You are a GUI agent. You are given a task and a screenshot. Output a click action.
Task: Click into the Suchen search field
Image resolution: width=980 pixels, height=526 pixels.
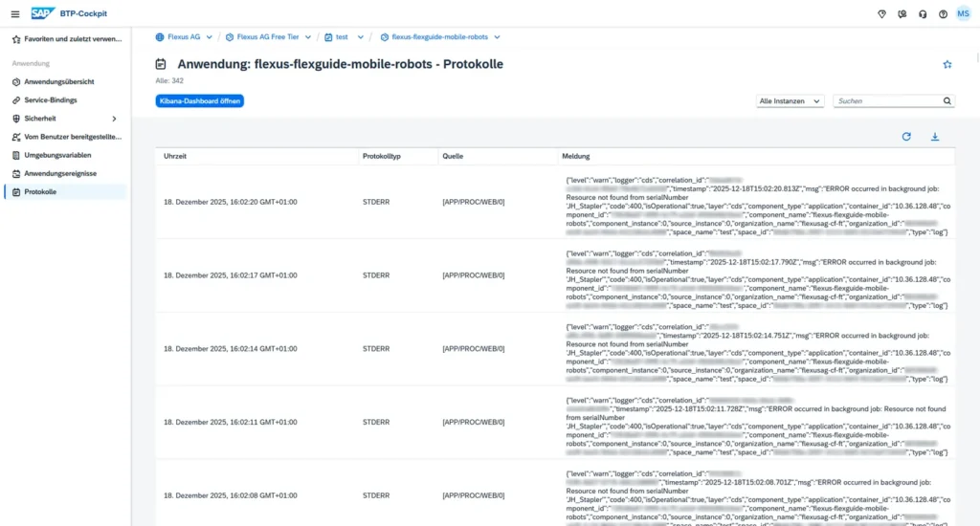(887, 100)
